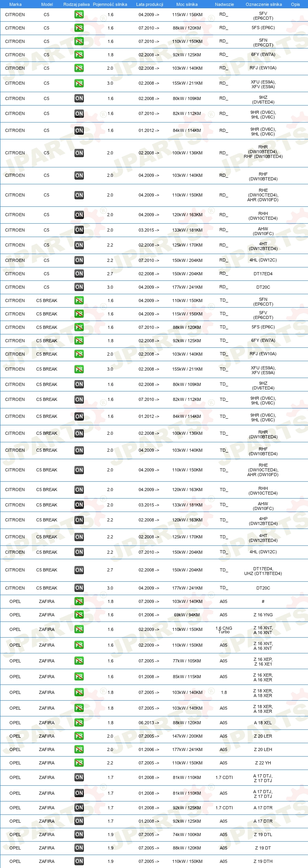The width and height of the screenshot is (308, 868).
Task: Click the '1.6 CNG Turbo' body cell
Action: pyautogui.click(x=224, y=630)
